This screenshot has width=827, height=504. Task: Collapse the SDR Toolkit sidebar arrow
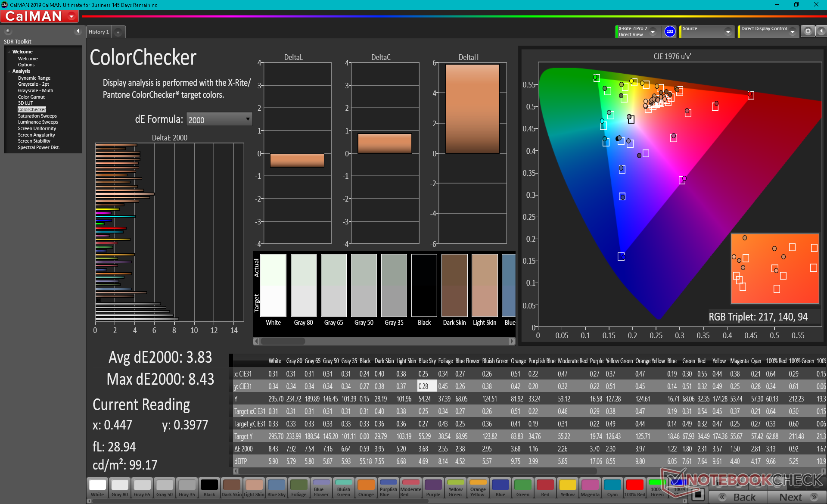click(x=78, y=31)
